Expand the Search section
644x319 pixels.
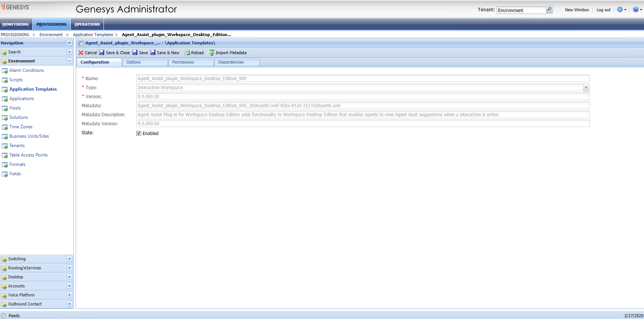click(x=69, y=52)
